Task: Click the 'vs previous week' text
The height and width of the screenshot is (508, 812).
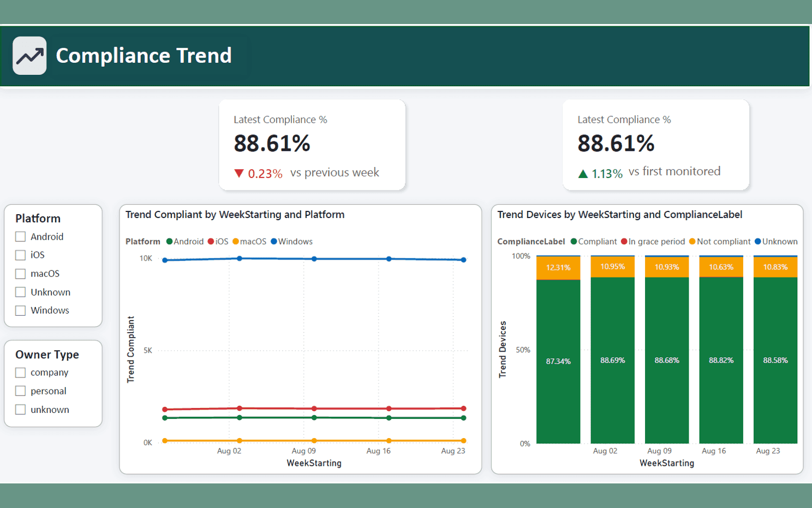Action: tap(335, 173)
